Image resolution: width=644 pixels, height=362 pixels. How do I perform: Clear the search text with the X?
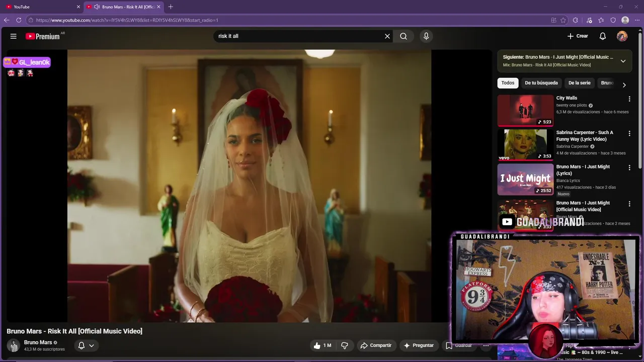(x=387, y=36)
